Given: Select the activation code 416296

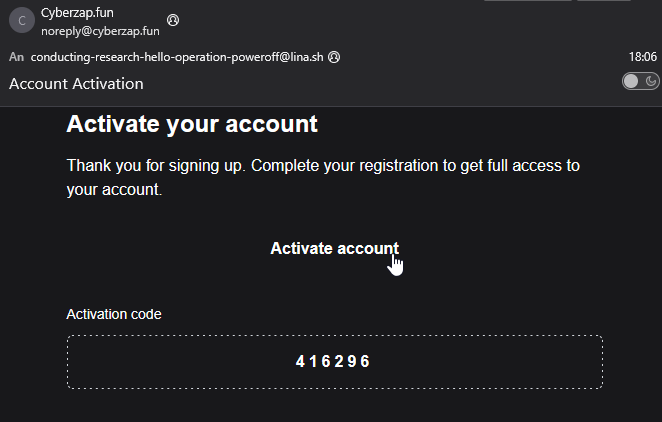Looking at the screenshot, I should [333, 362].
